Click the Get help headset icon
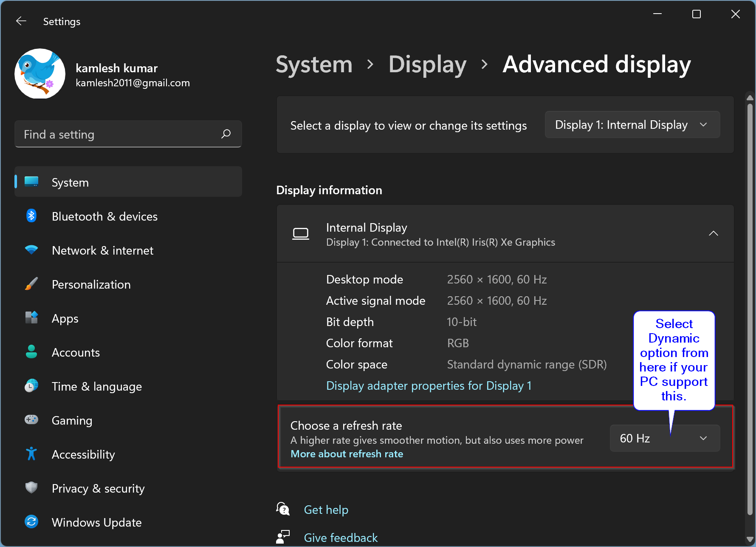756x547 pixels. click(283, 509)
